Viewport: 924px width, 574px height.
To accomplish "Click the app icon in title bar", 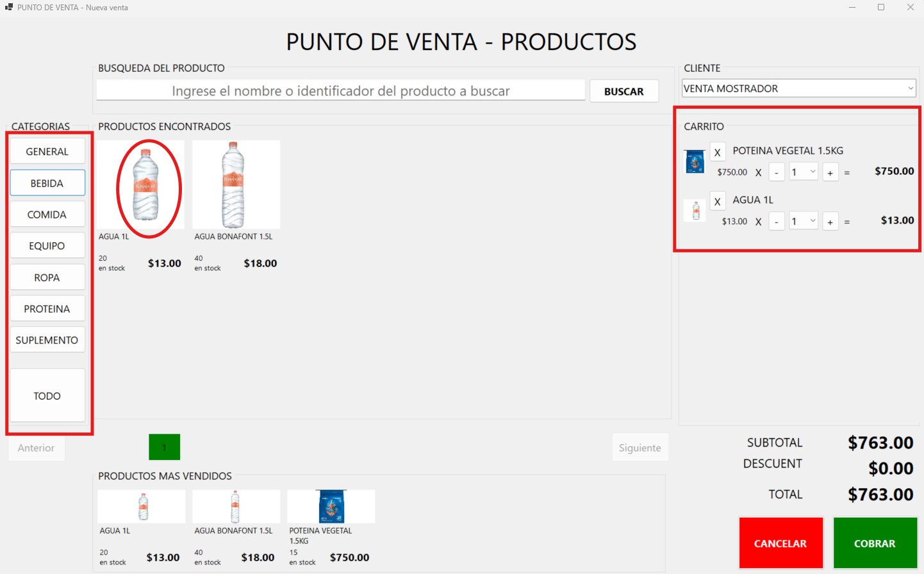I will click(9, 7).
